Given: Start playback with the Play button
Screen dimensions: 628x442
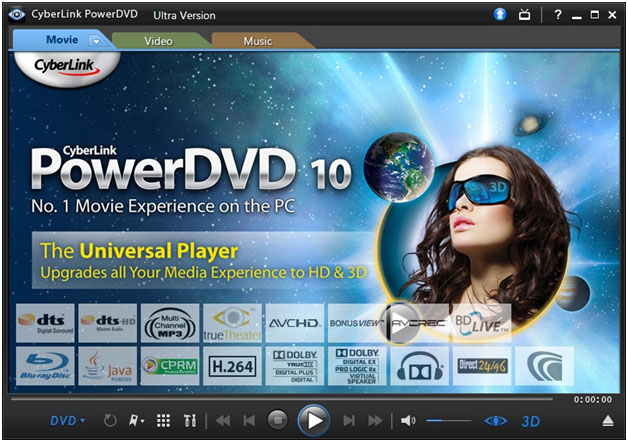Looking at the screenshot, I should pyautogui.click(x=314, y=420).
